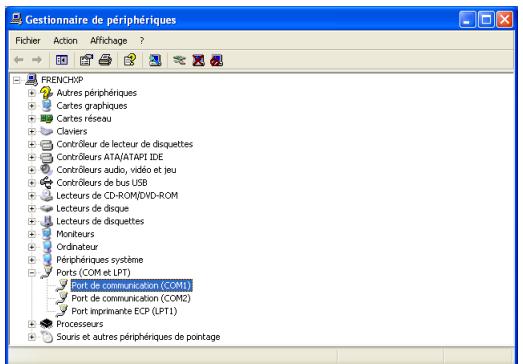
Task: Expand the Autres périphériques category
Action: coord(32,93)
